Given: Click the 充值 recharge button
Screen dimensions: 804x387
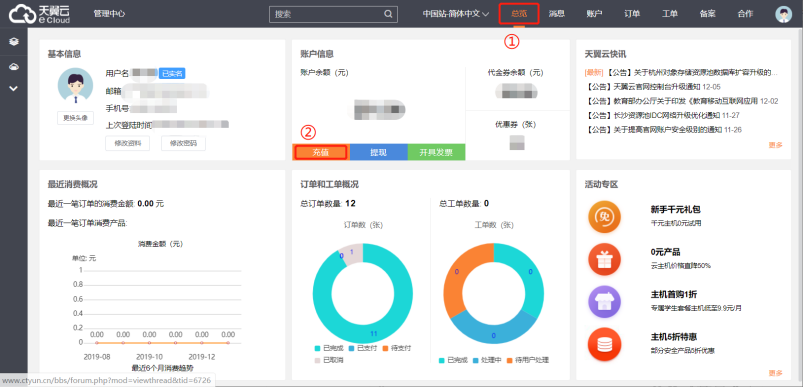Looking at the screenshot, I should 321,152.
